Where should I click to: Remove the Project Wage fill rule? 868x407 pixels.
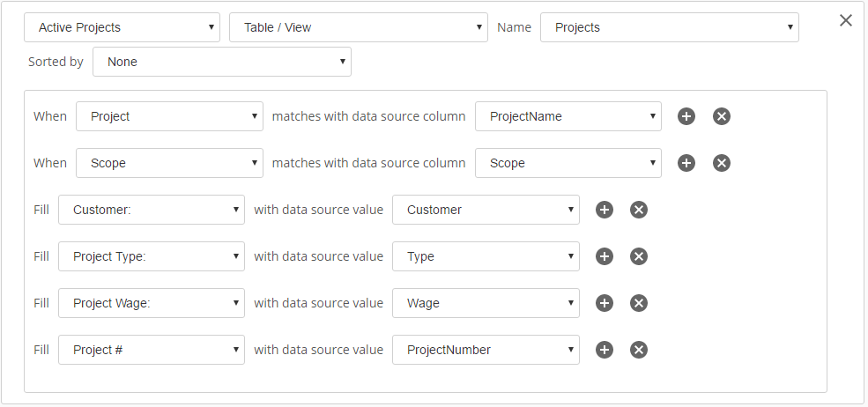click(x=638, y=303)
